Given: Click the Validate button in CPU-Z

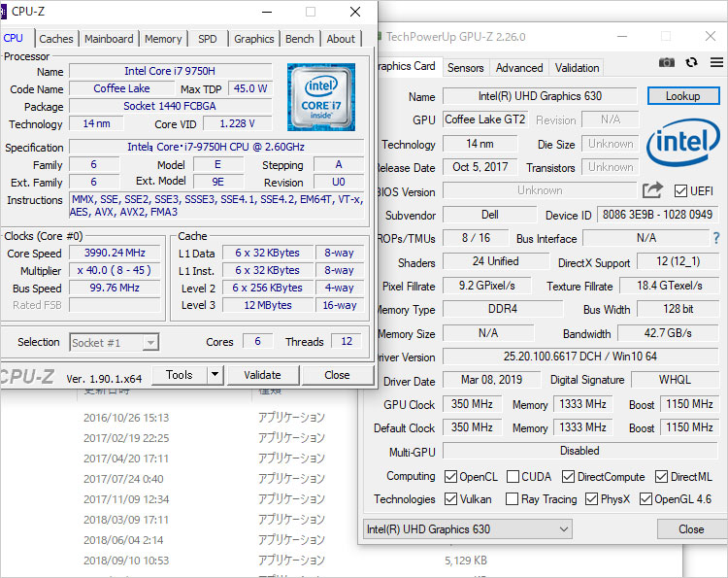Looking at the screenshot, I should (x=262, y=375).
